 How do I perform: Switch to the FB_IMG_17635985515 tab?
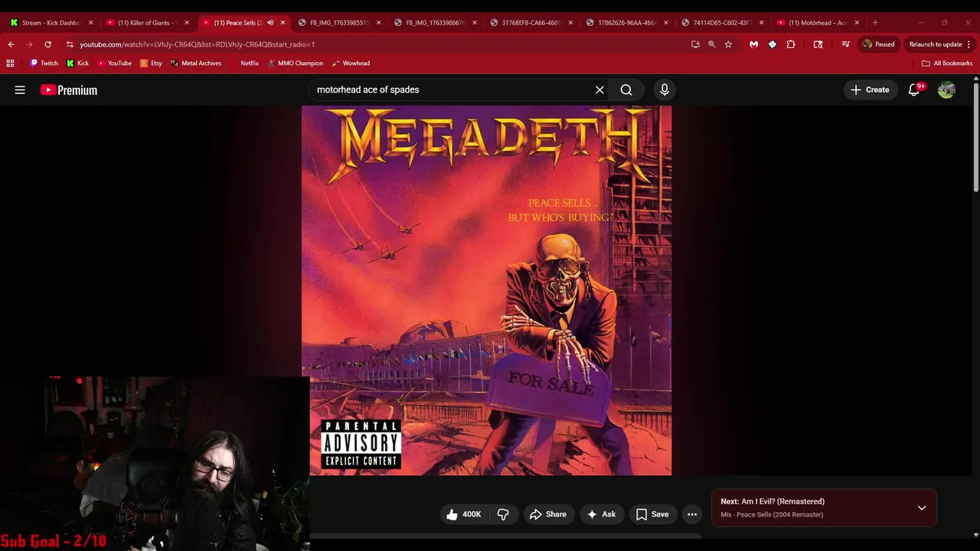click(338, 22)
